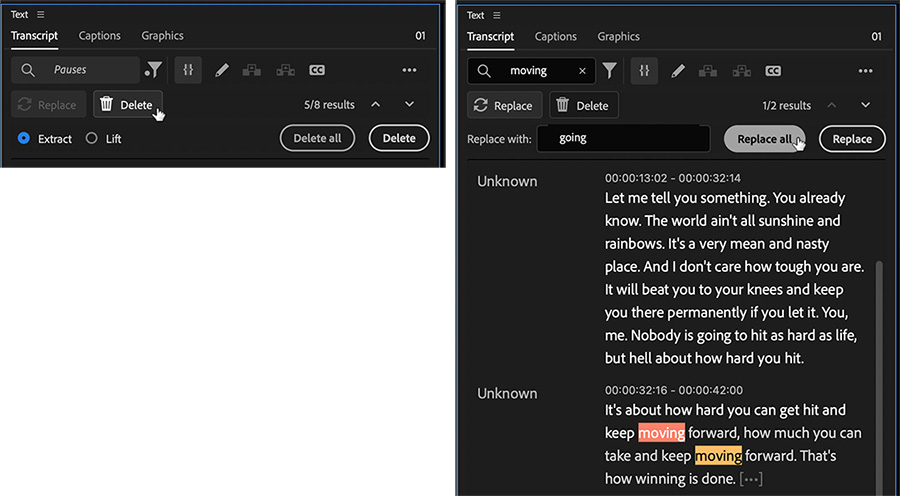Switch to Captions tab in right panel
The height and width of the screenshot is (496, 900).
point(556,37)
